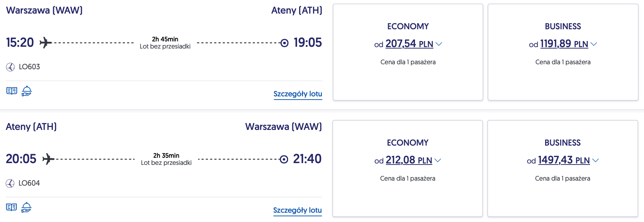
Task: Expand the chevron next to 207,54 PLN
Action: [439, 44]
